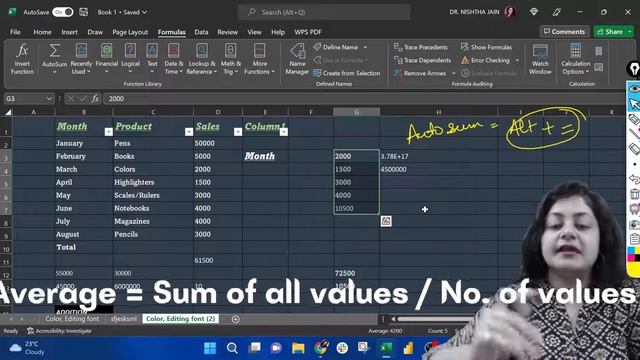
Task: Open the Column1 filter dropdown
Action: point(284,132)
